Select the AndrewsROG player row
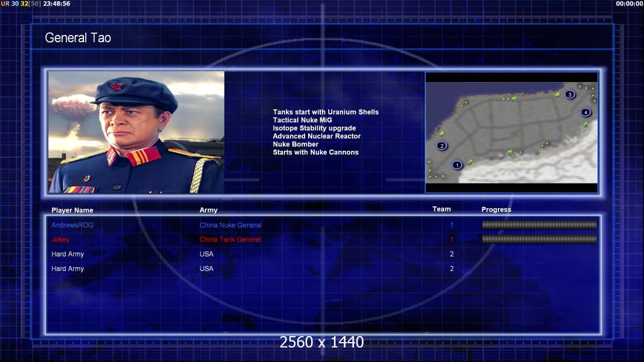Viewport: 644px width, 362px height. [x=324, y=224]
